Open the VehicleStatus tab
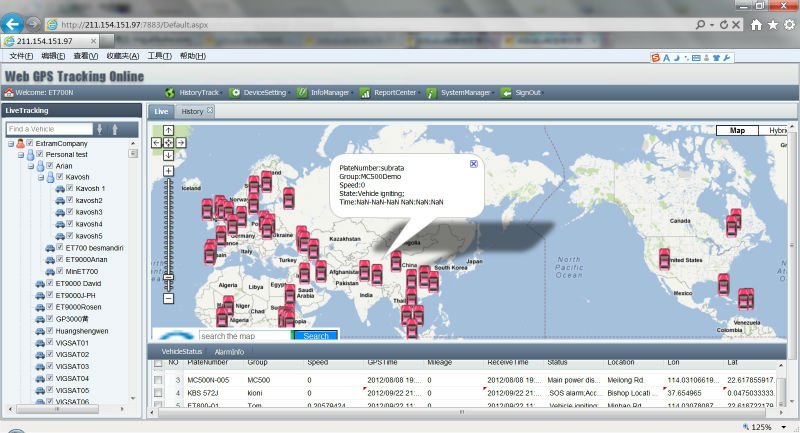 (x=182, y=352)
